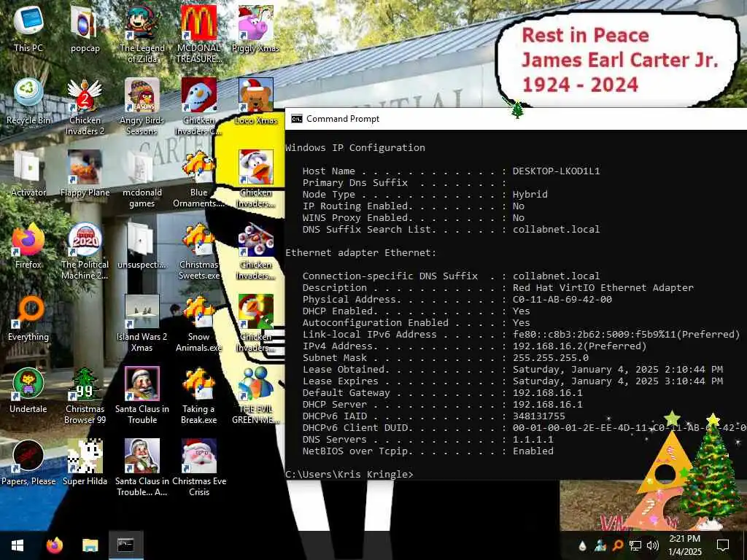747x560 pixels.
Task: Open Christmas Eve Crisis shortcut
Action: click(x=198, y=468)
